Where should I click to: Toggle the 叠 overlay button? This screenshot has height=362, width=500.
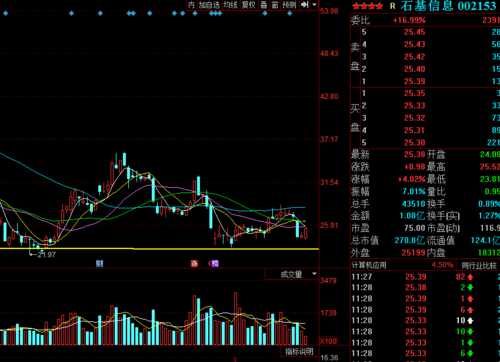pyautogui.click(x=264, y=5)
